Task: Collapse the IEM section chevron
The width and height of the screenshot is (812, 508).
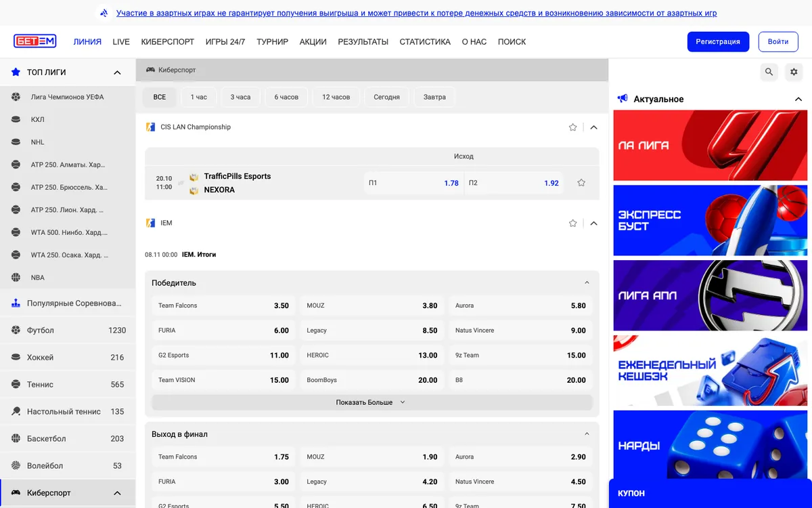Action: click(594, 224)
